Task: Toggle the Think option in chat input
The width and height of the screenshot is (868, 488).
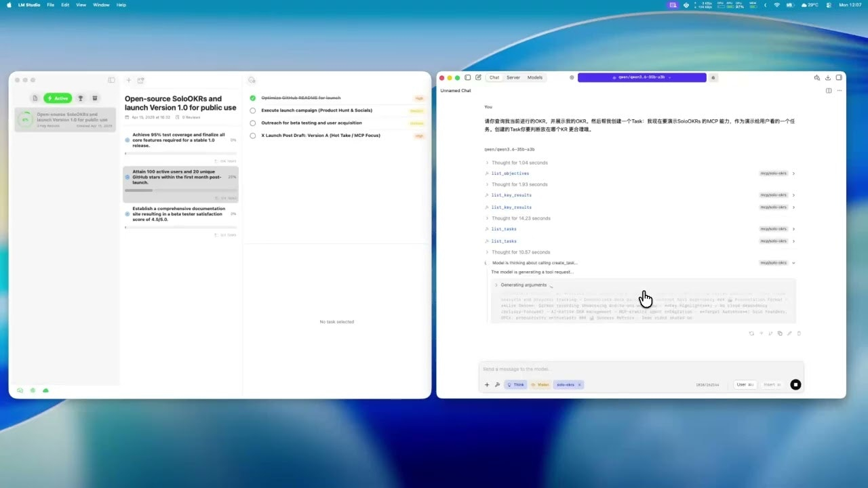Action: [x=515, y=385]
